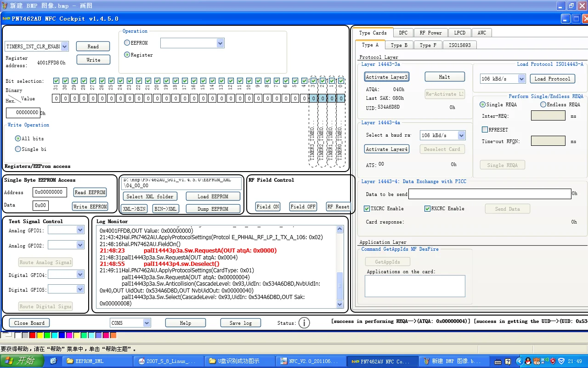Click Save log button
Screen dimensions: 588x368
click(x=241, y=323)
